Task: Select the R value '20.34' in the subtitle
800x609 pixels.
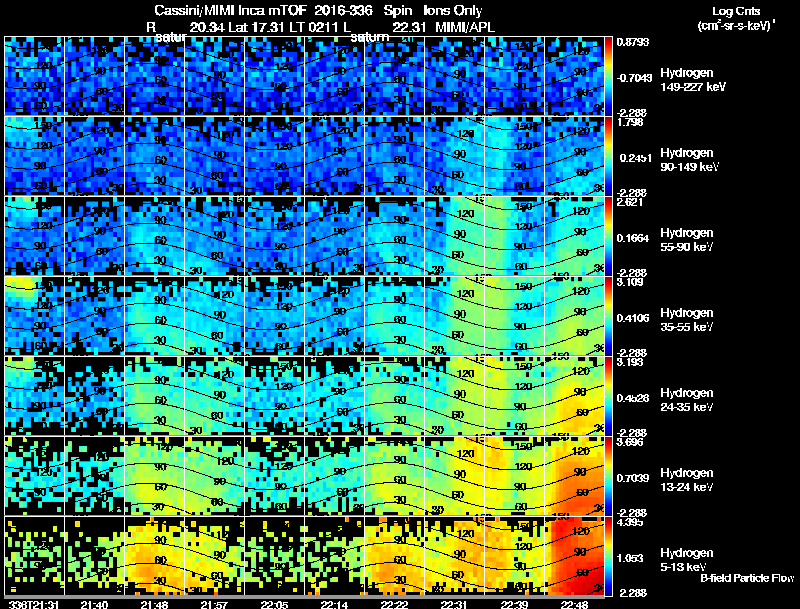Action: pyautogui.click(x=207, y=27)
